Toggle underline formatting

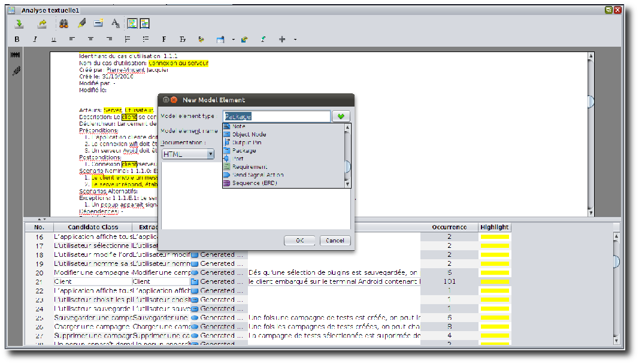53,40
